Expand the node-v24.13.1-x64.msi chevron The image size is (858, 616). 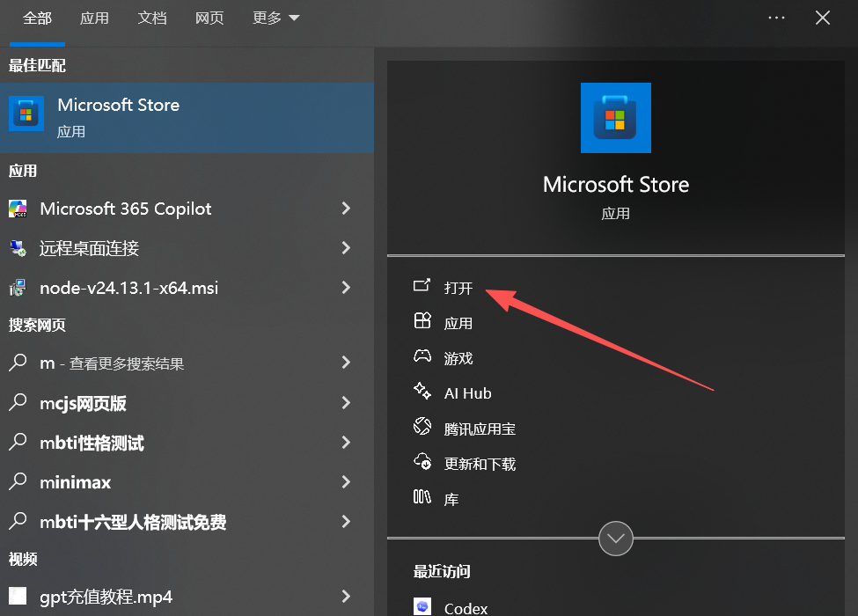(x=346, y=287)
